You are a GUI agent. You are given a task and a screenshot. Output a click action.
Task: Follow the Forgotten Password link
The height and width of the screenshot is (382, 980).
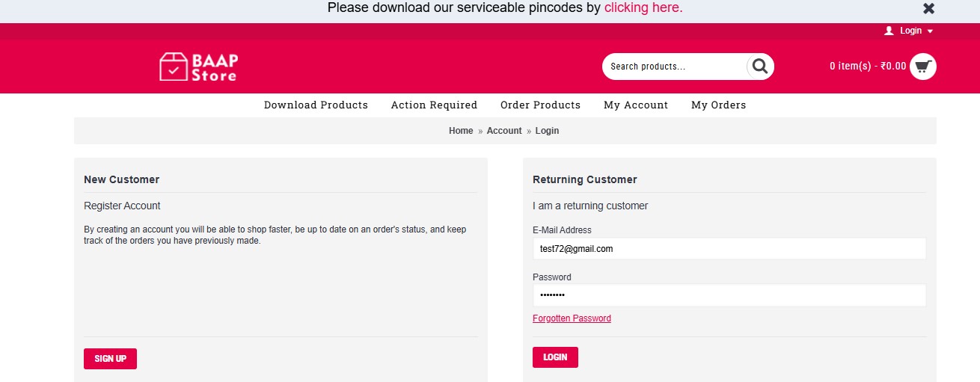(x=572, y=318)
